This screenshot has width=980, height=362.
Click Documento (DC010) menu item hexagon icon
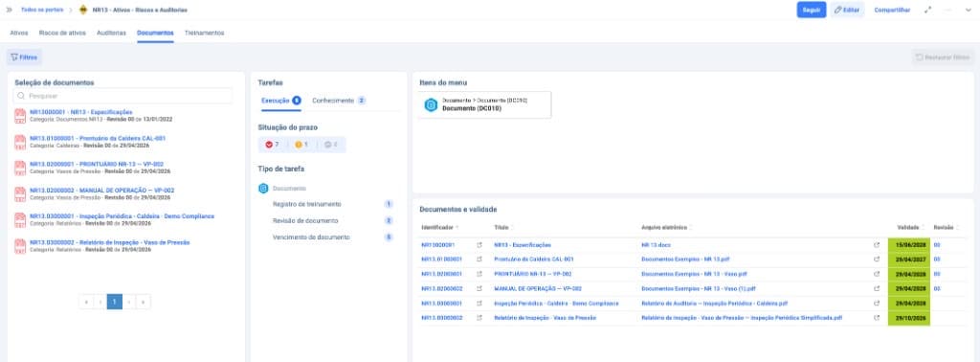[431, 105]
